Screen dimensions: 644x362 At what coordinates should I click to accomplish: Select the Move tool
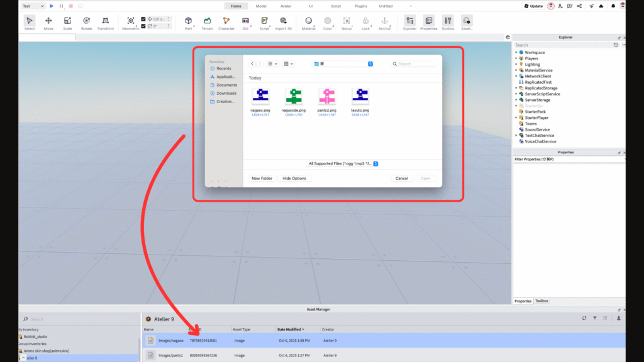[48, 22]
